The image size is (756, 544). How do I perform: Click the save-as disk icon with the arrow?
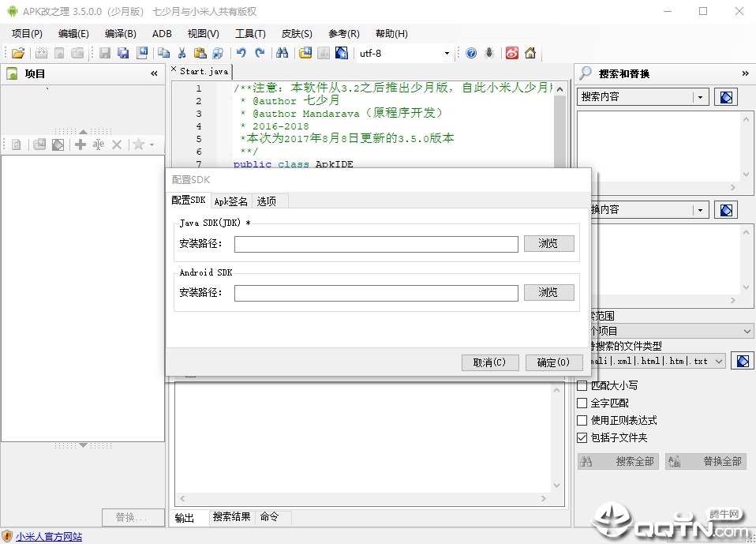coord(142,53)
